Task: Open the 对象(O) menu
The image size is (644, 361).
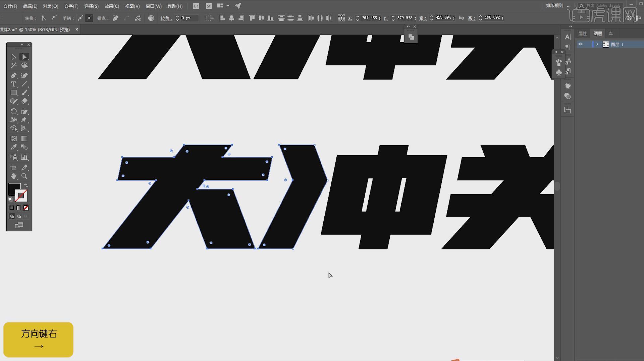Action: [x=50, y=6]
